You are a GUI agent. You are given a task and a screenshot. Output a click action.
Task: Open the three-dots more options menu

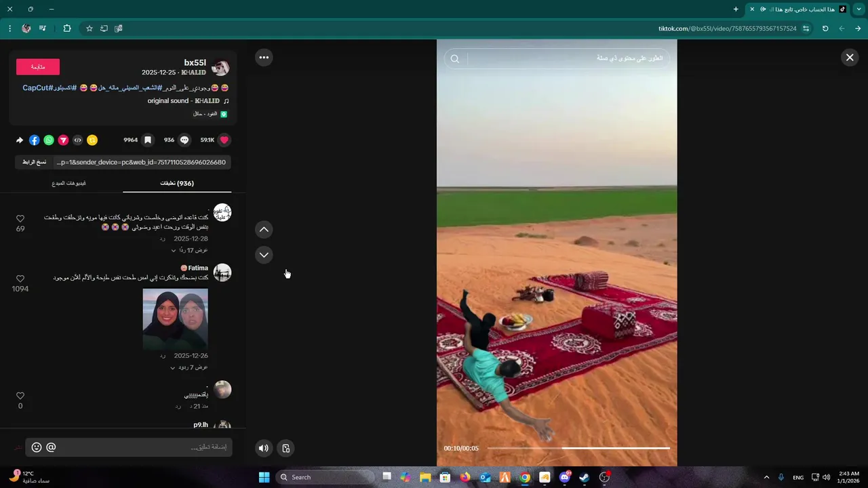264,58
